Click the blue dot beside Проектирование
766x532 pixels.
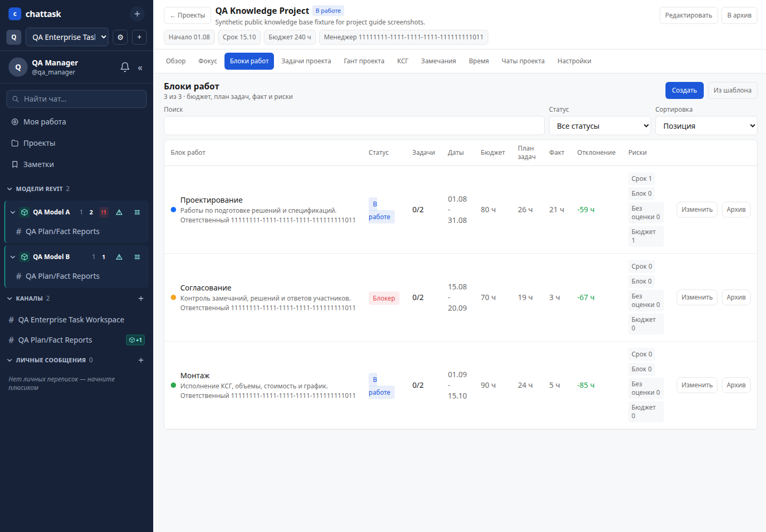[173, 210]
